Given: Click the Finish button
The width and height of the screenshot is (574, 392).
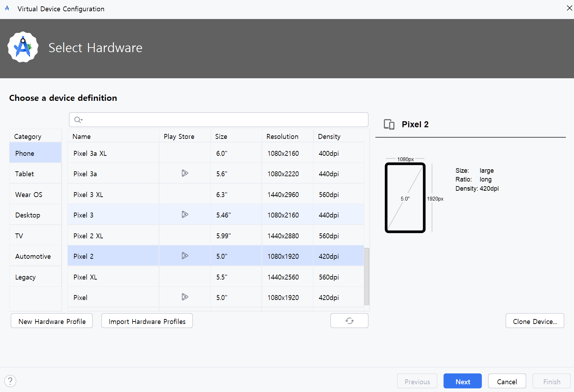Looking at the screenshot, I should 552,381.
